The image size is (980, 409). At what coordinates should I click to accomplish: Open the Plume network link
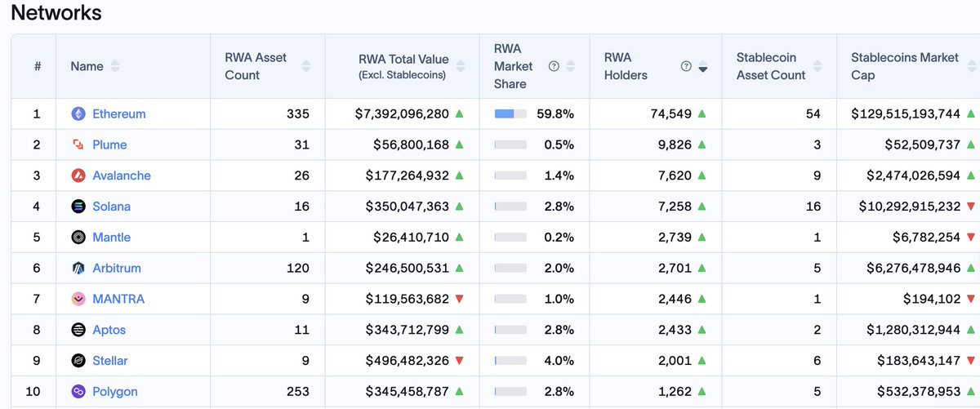coord(109,144)
